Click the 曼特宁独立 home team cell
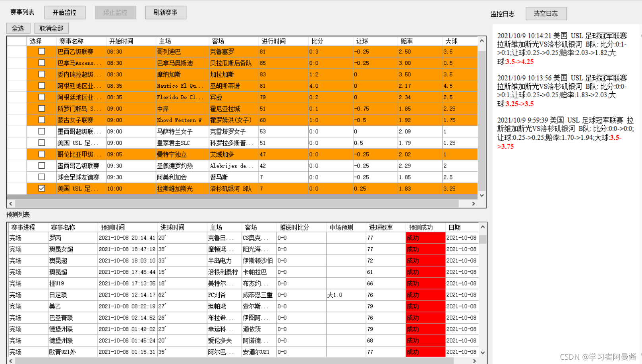Viewport: 642px width, 364px height. click(182, 154)
